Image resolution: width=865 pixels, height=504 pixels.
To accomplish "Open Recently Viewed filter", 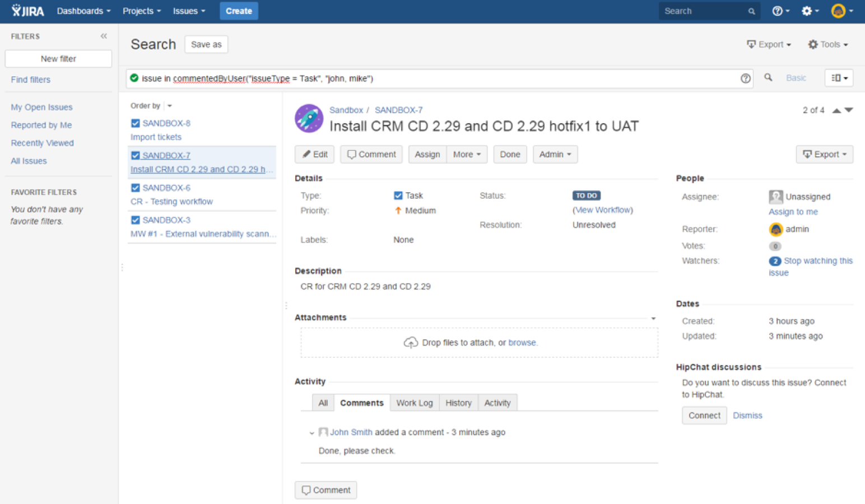I will click(x=42, y=143).
